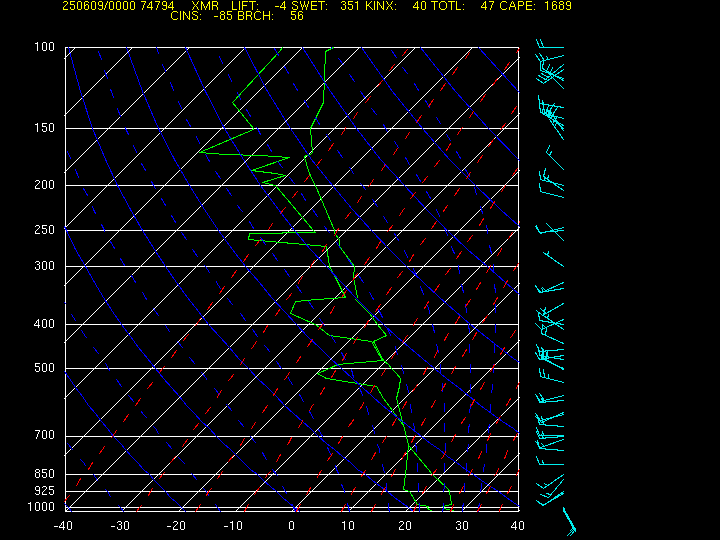Select the 850 pressure level label

click(44, 473)
